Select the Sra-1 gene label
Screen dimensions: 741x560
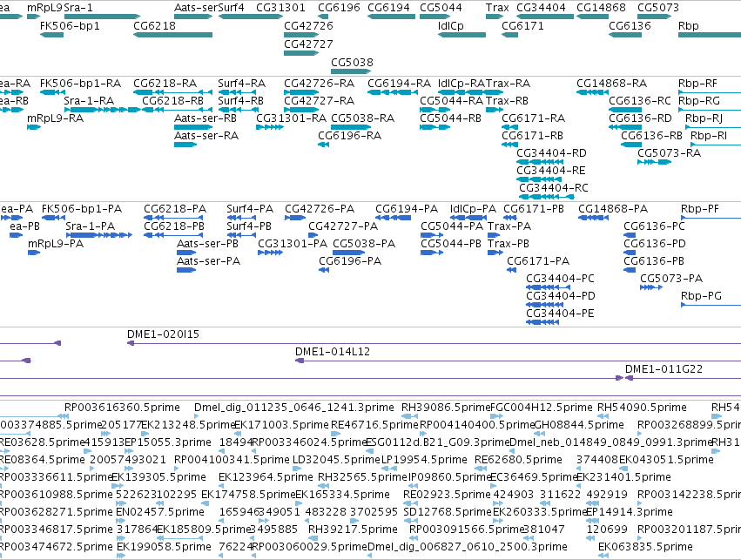[x=78, y=8]
